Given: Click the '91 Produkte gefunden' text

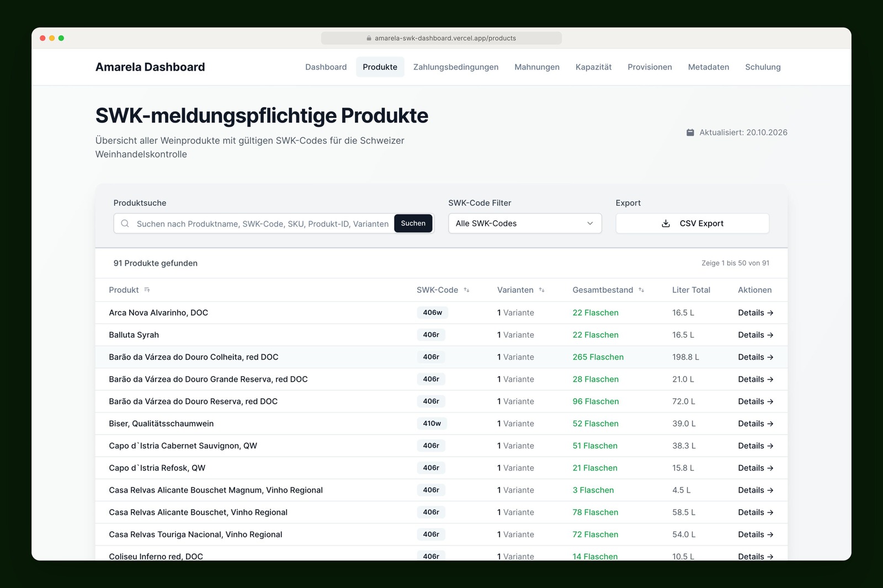Looking at the screenshot, I should pyautogui.click(x=156, y=263).
